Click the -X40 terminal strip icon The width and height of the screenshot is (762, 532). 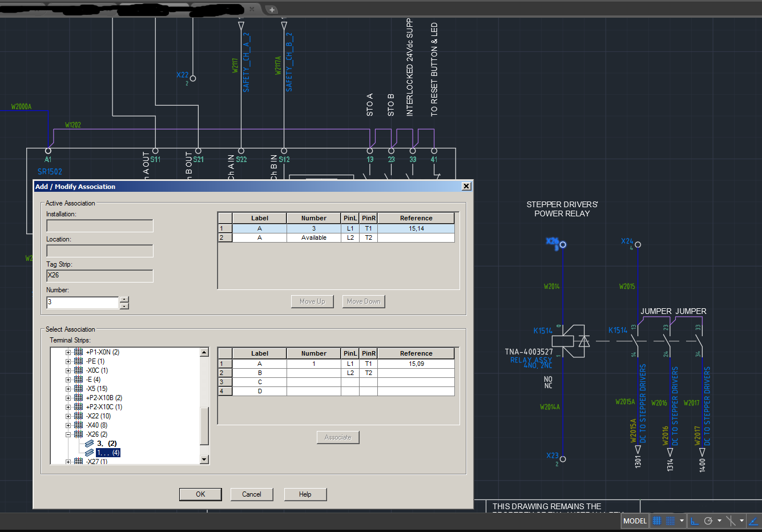[x=78, y=425]
